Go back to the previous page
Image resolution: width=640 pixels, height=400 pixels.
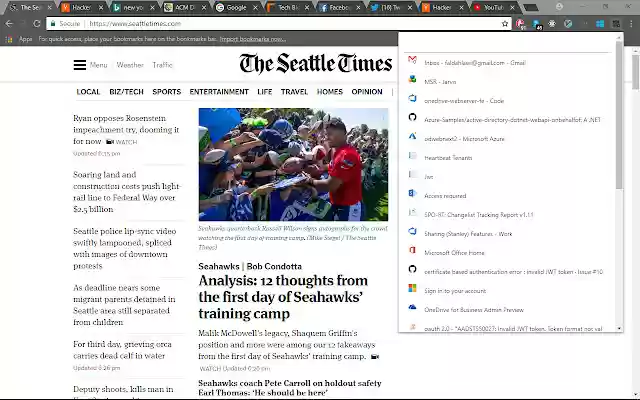point(9,24)
